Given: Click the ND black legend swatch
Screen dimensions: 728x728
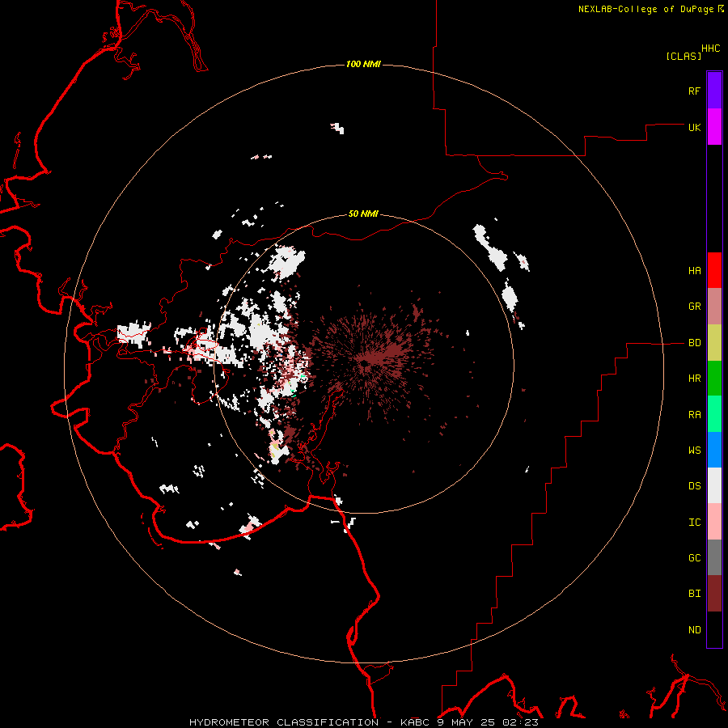Looking at the screenshot, I should coord(714,629).
